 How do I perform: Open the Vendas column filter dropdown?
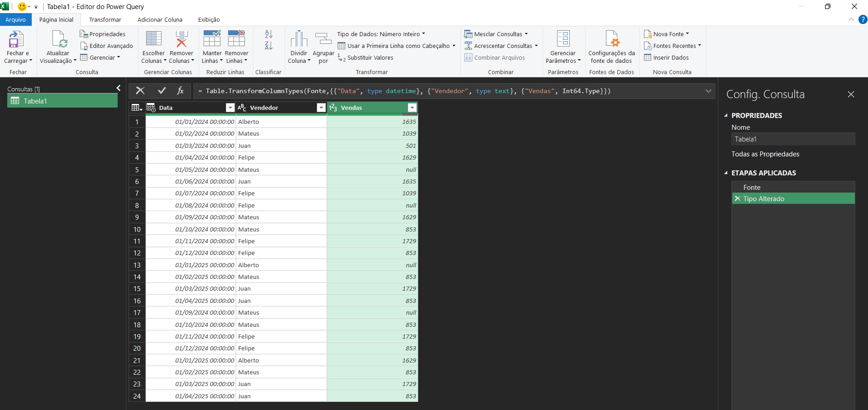pos(412,108)
